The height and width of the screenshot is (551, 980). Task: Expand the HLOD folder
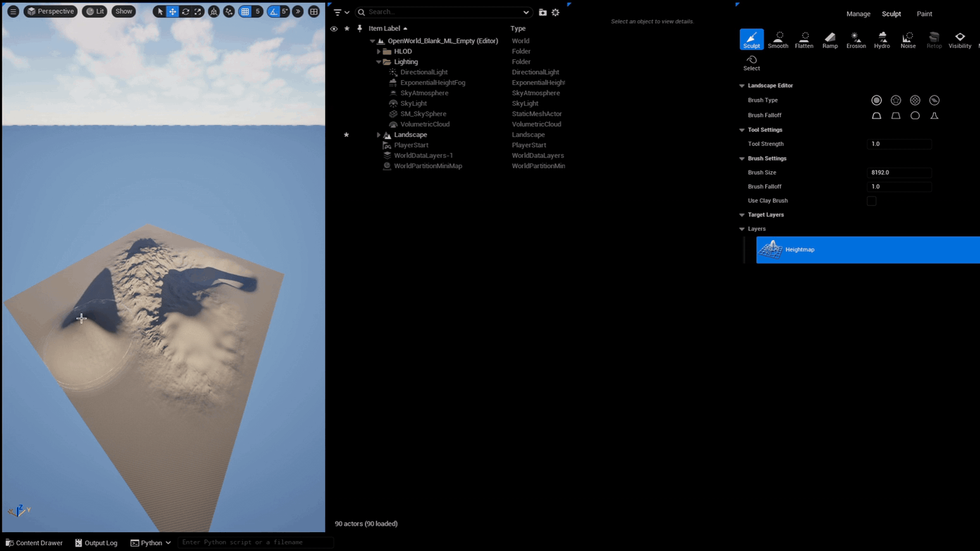378,51
